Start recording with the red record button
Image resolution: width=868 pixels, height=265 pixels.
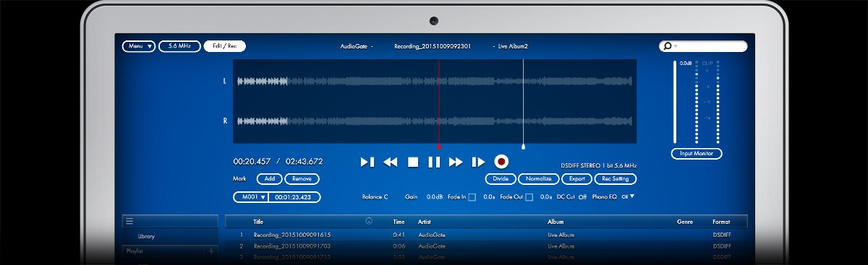(501, 162)
